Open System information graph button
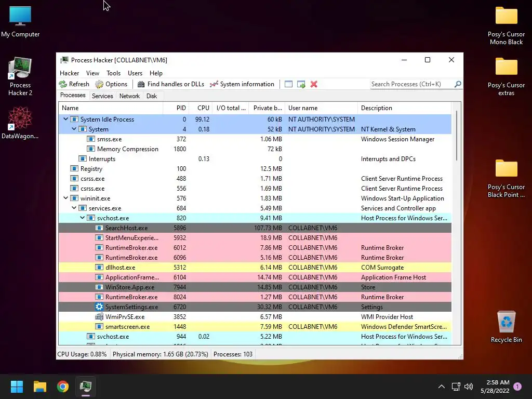 242,84
